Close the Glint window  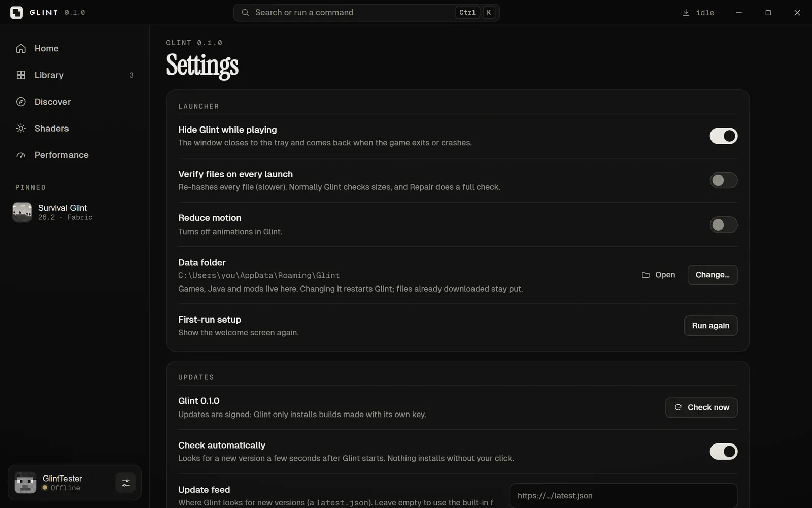coord(797,13)
